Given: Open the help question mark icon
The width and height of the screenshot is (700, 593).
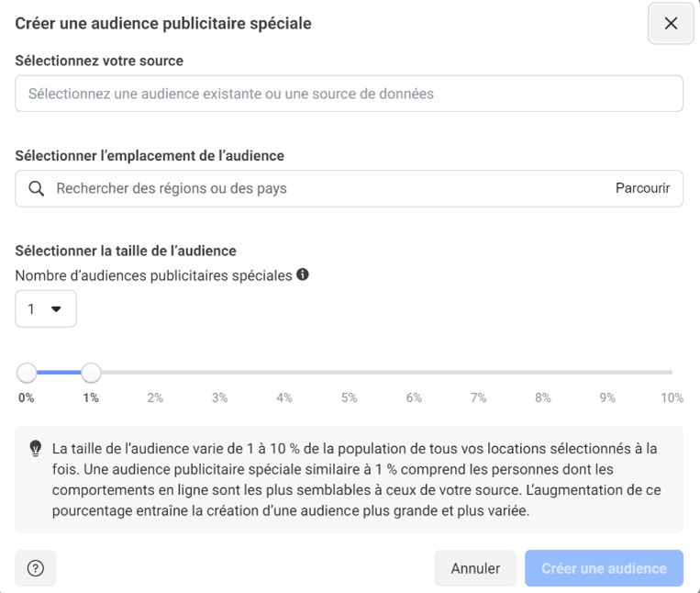Looking at the screenshot, I should pos(35,568).
